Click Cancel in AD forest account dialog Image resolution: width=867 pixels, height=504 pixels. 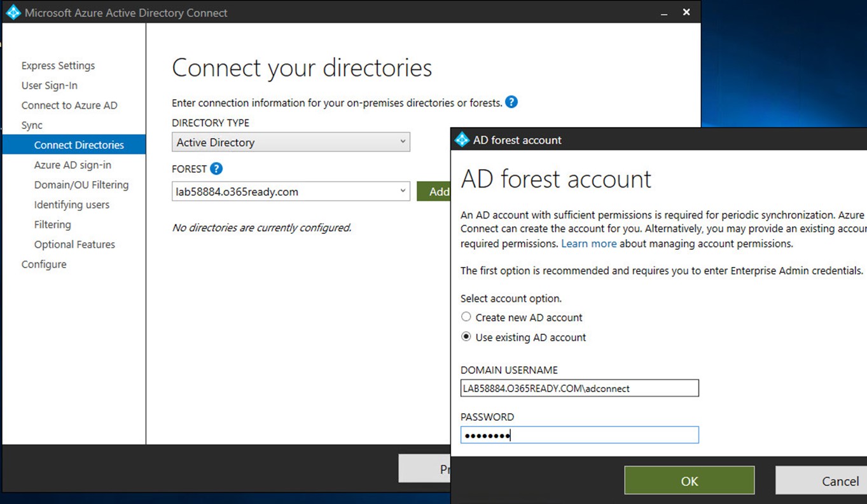[x=821, y=480]
